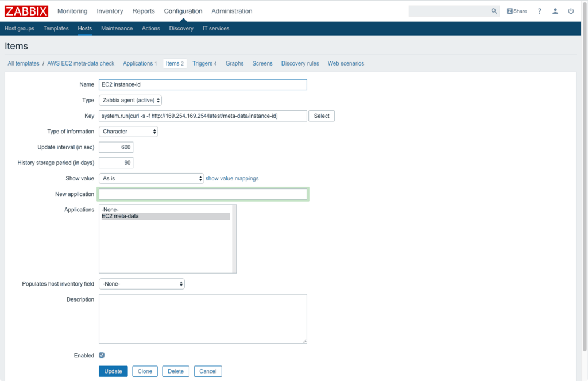Click the Clone button
Image resolution: width=588 pixels, height=381 pixels.
click(145, 371)
